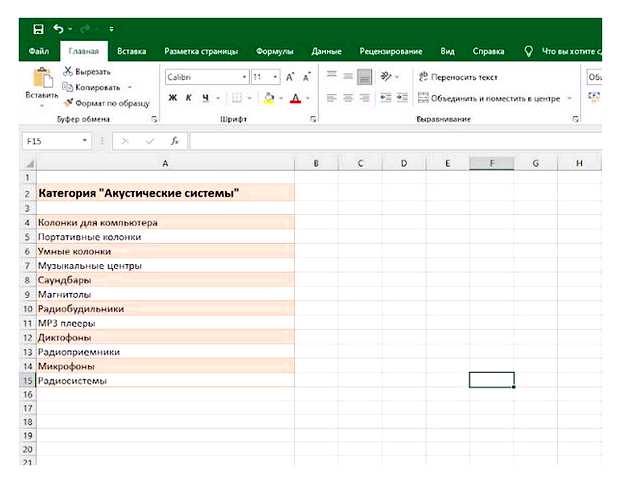The image size is (620, 485).
Task: Open the Выравнивание dialog launcher
Action: [x=575, y=119]
